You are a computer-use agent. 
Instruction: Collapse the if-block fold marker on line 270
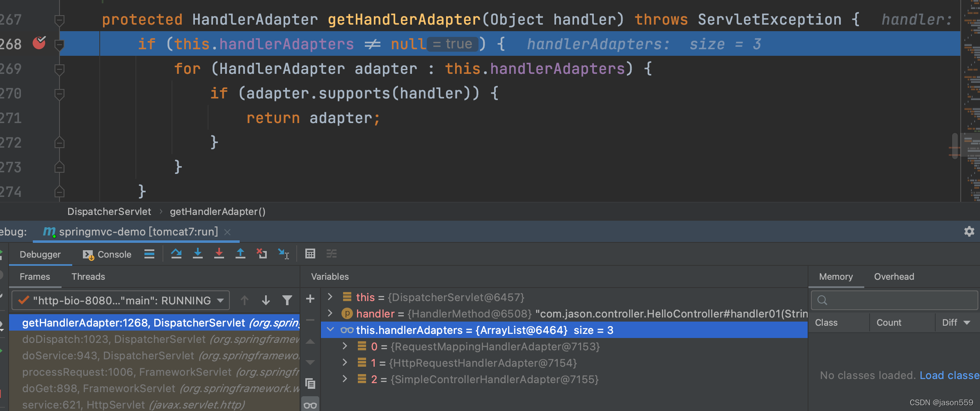pyautogui.click(x=60, y=94)
